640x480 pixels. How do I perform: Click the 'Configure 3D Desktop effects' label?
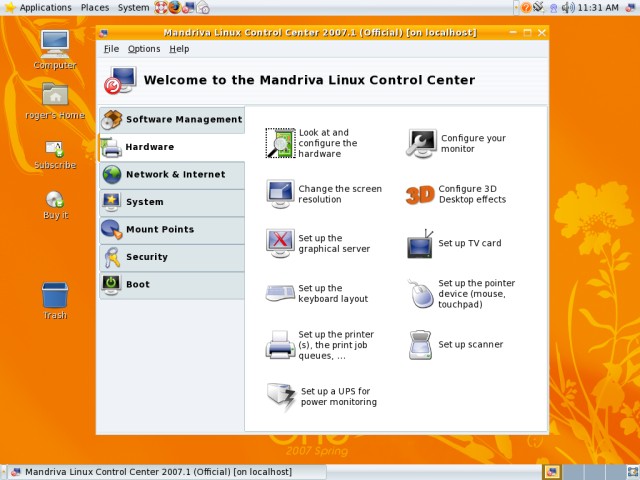(x=472, y=194)
